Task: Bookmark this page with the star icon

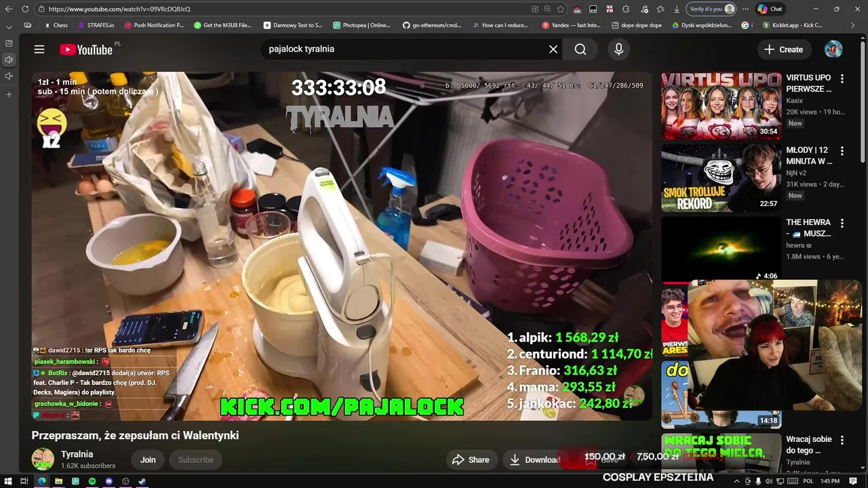Action: pyautogui.click(x=560, y=9)
